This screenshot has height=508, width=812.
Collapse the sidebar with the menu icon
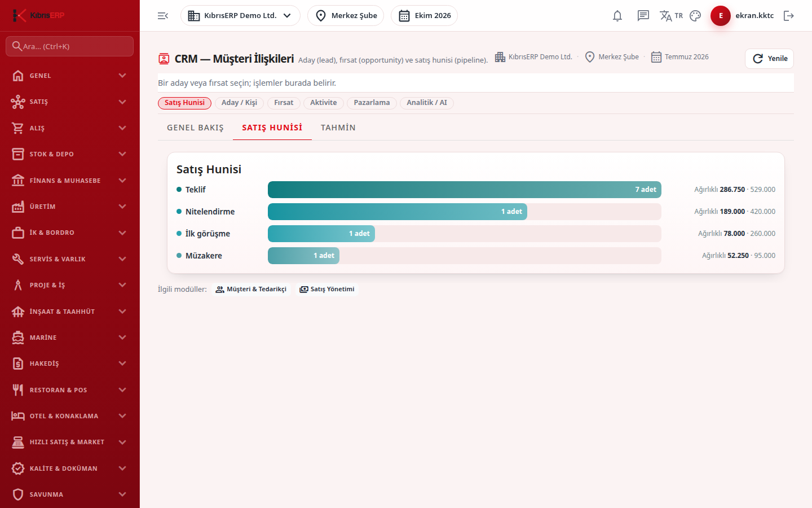click(163, 16)
